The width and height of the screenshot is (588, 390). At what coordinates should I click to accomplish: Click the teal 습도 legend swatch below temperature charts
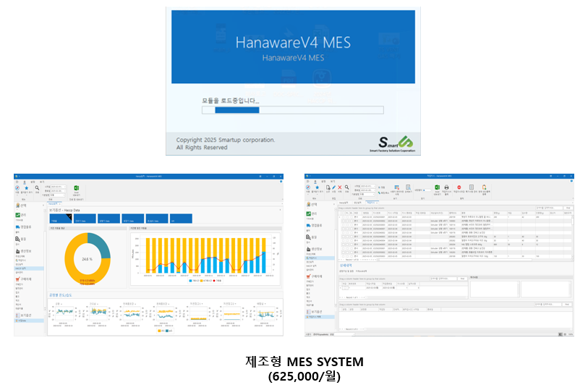coord(167,331)
